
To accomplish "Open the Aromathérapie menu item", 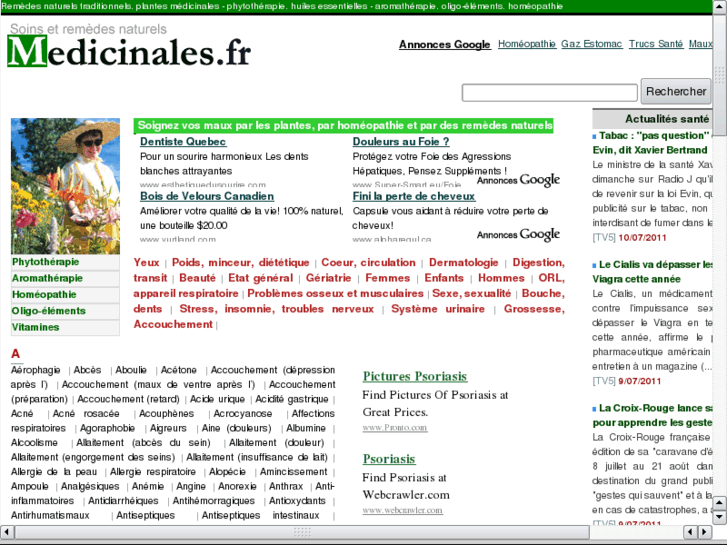I will [x=47, y=278].
